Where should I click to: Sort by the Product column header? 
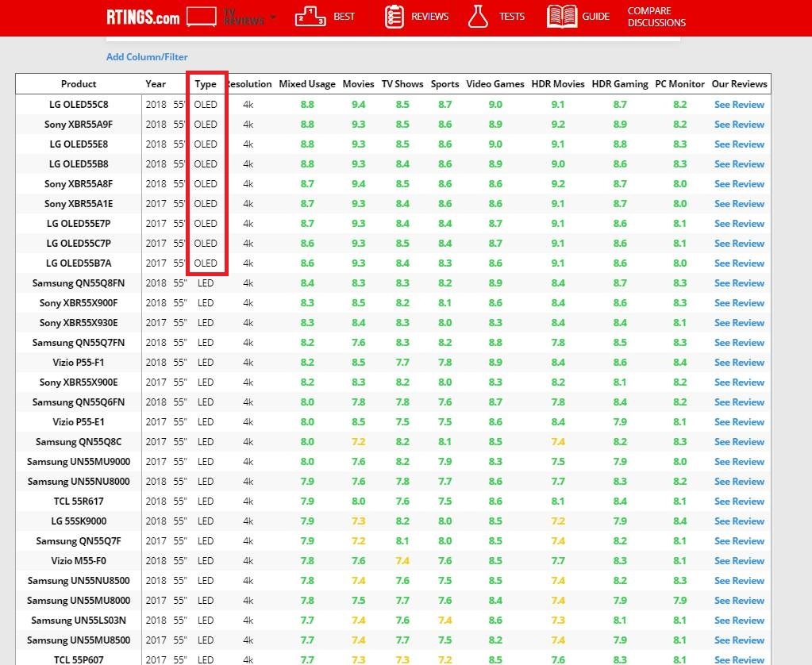[79, 84]
